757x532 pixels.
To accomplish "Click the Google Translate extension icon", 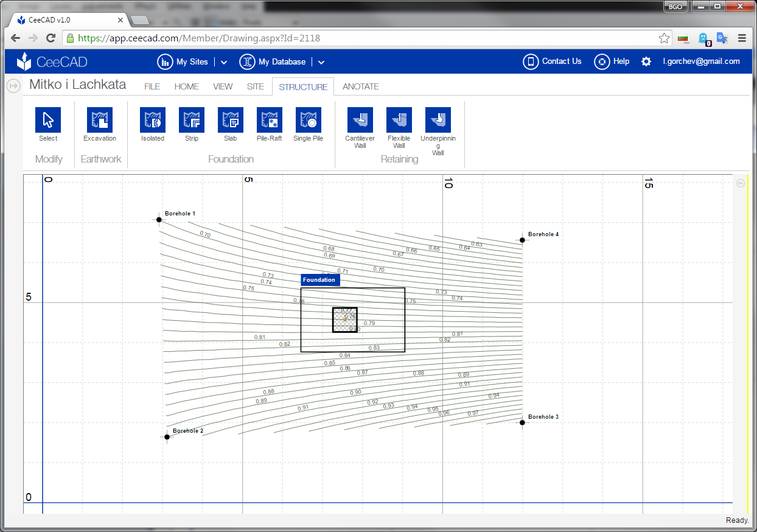I will pos(722,38).
